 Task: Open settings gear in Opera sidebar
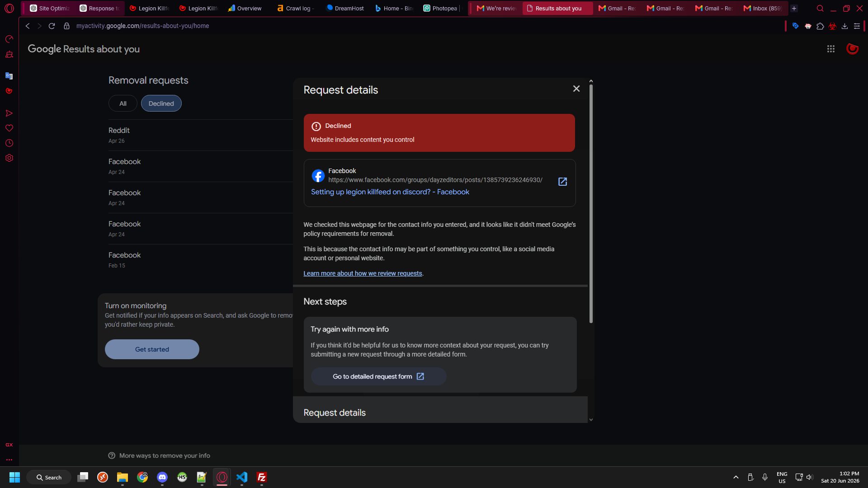pos(9,158)
